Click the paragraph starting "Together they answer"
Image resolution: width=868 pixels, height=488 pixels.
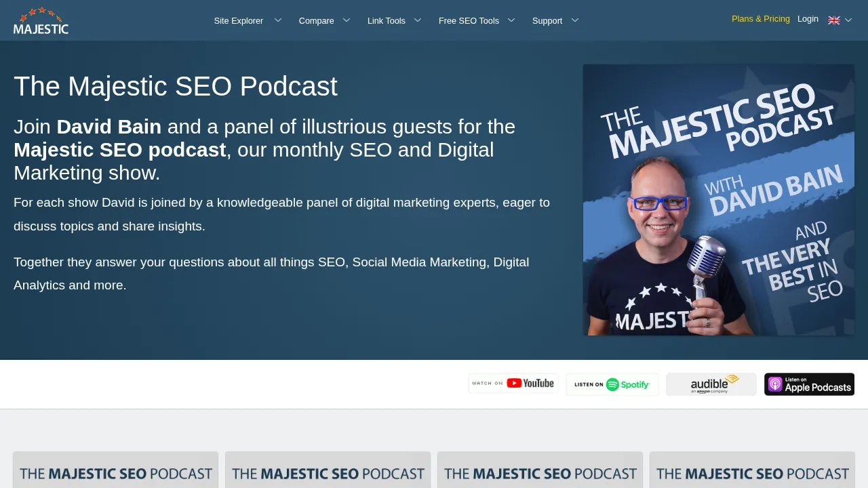point(271,274)
